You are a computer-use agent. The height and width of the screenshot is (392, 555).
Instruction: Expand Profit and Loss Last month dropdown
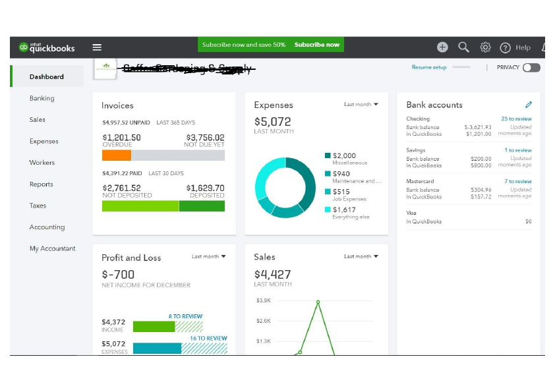[x=209, y=256]
